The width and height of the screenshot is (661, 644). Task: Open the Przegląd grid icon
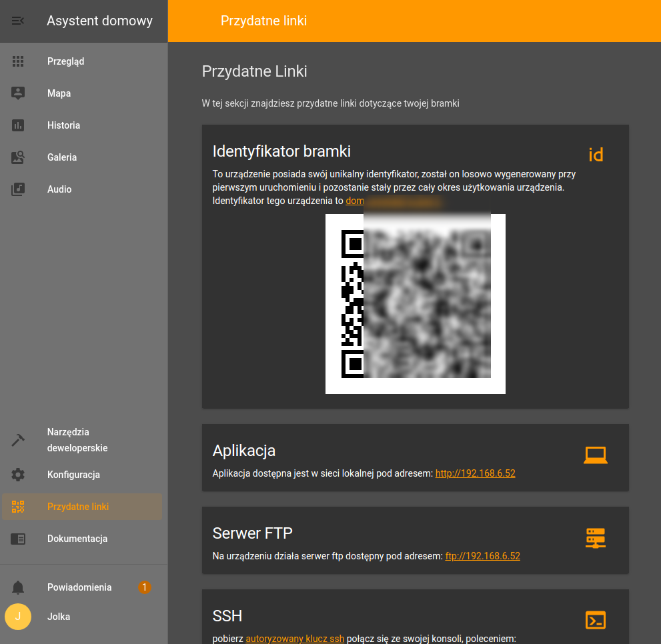pyautogui.click(x=18, y=61)
